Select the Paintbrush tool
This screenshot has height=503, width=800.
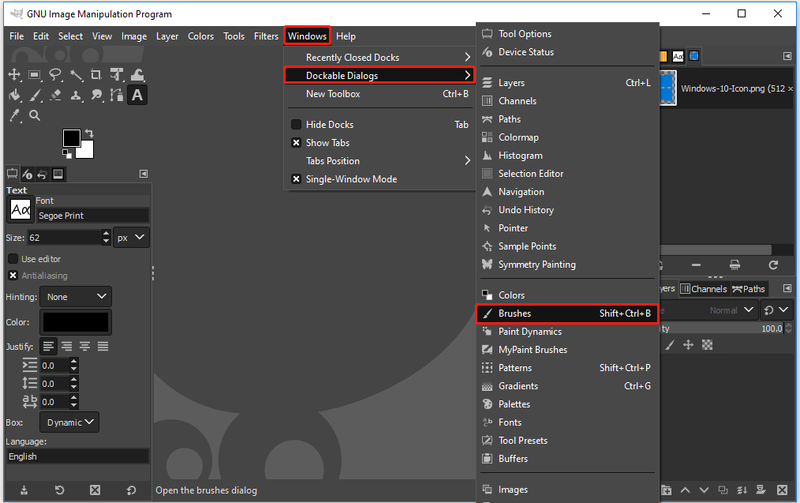[x=35, y=95]
